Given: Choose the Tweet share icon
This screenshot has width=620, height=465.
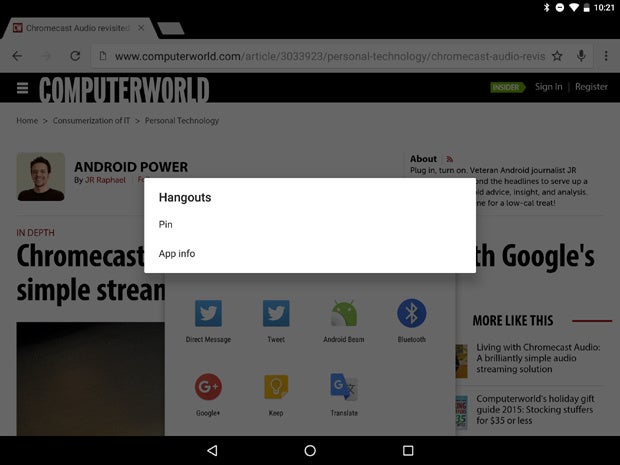Looking at the screenshot, I should pos(276,313).
